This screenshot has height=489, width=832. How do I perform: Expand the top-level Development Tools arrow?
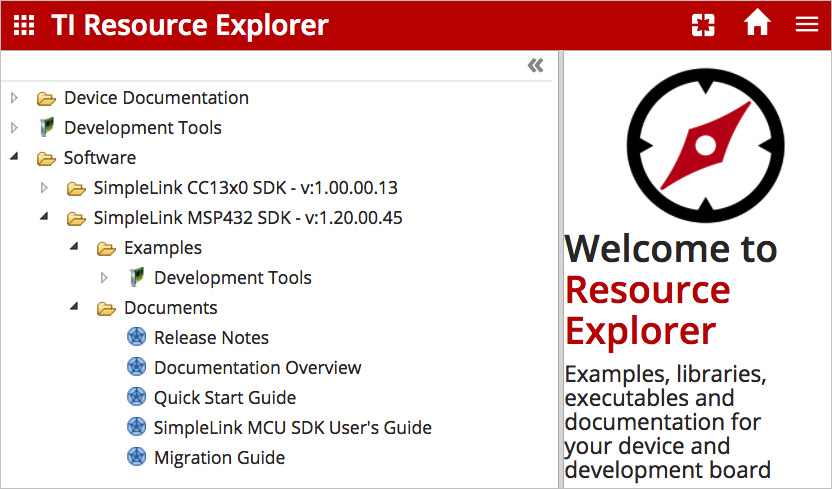[x=14, y=128]
